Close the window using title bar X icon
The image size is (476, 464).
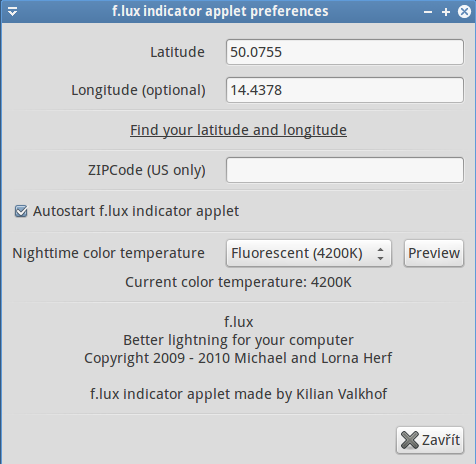click(464, 12)
